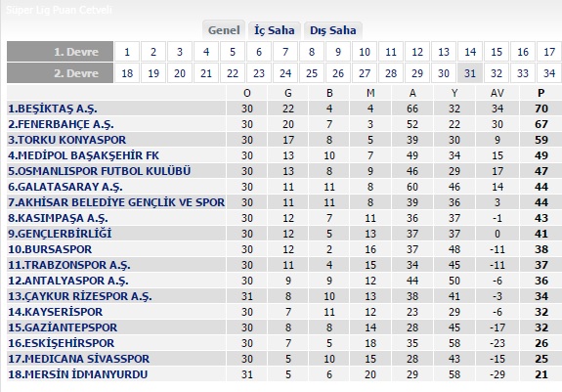Open FENERBAHÇE A.Ş. team page
Image resolution: width=562 pixels, height=392 pixels.
pos(61,124)
